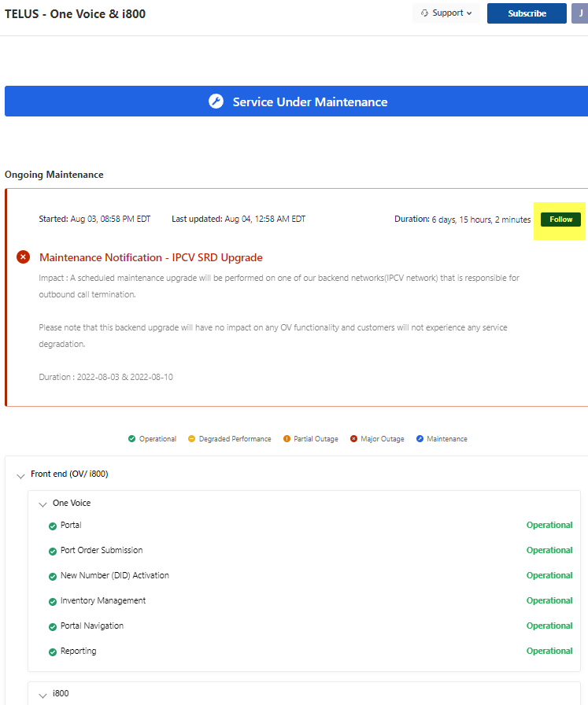Follow the ongoing maintenance event
The height and width of the screenshot is (705, 588).
pos(560,220)
